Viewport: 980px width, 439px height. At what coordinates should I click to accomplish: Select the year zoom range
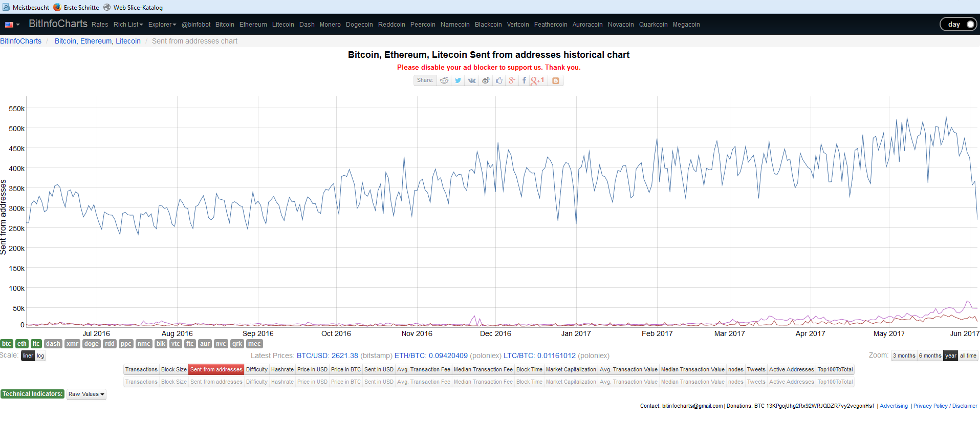(x=951, y=356)
